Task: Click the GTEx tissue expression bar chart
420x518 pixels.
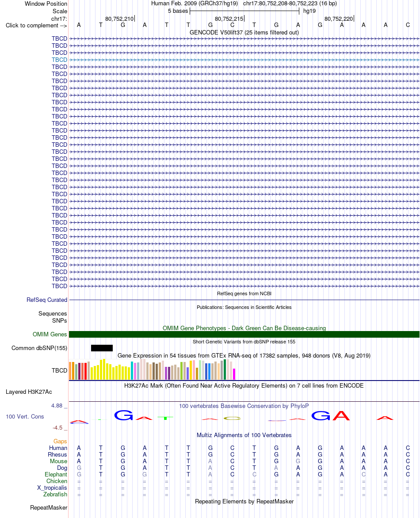Action: [153, 369]
